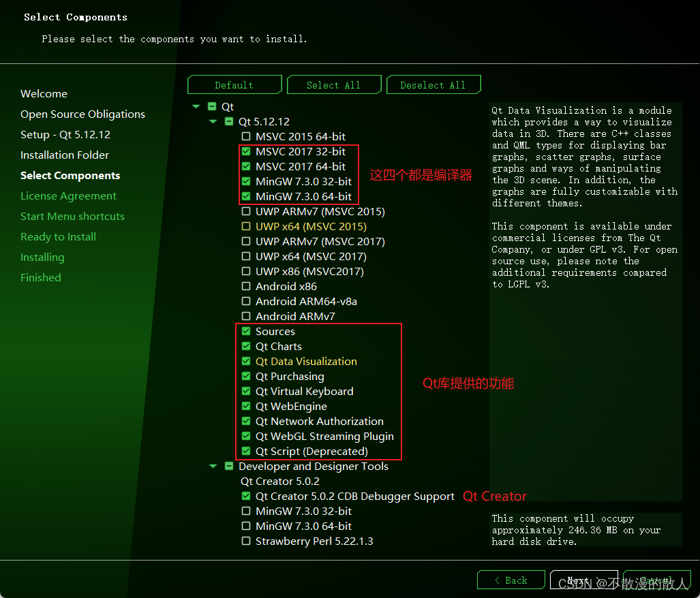Uncheck Qt WebGL Streaming Plugin checkbox
This screenshot has width=700, height=598.
[246, 436]
